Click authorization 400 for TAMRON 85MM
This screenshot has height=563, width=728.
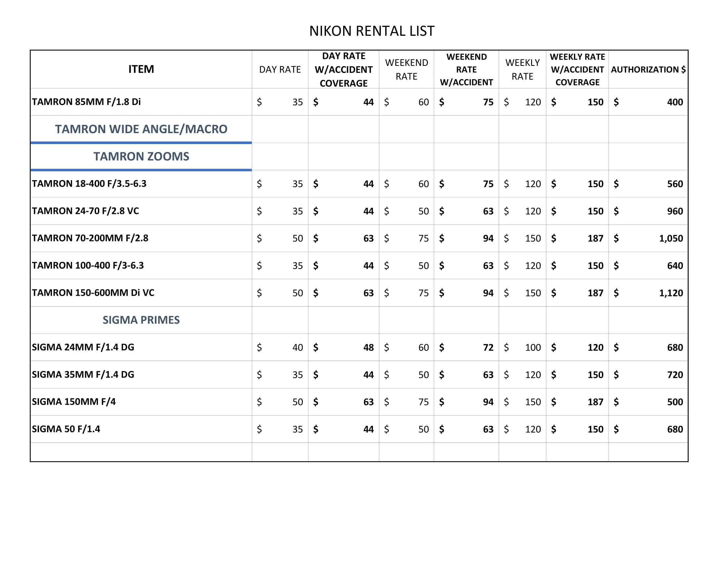(675, 102)
